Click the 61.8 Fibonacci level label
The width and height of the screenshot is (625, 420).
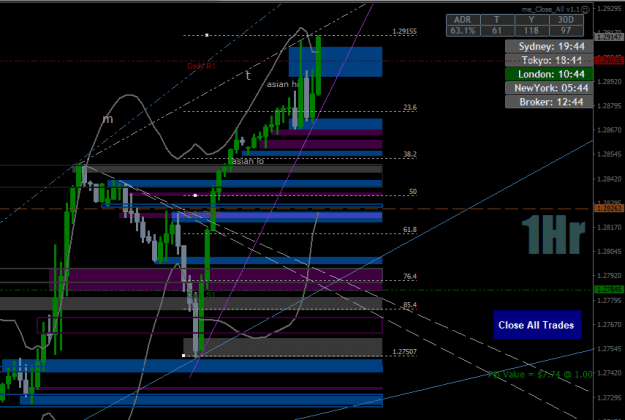click(410, 230)
